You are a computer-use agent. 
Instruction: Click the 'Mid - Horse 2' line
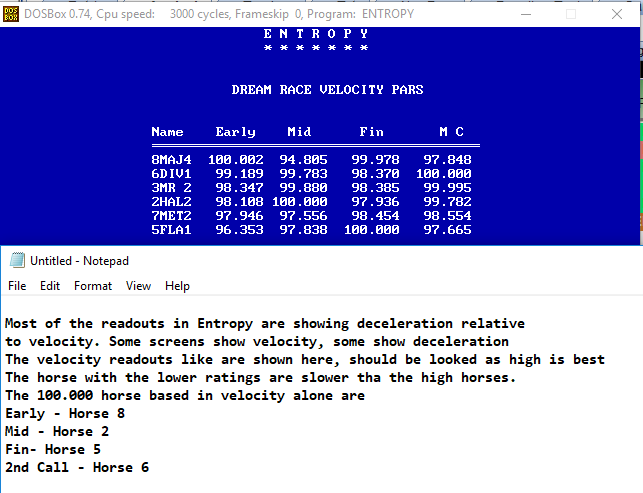[57, 431]
